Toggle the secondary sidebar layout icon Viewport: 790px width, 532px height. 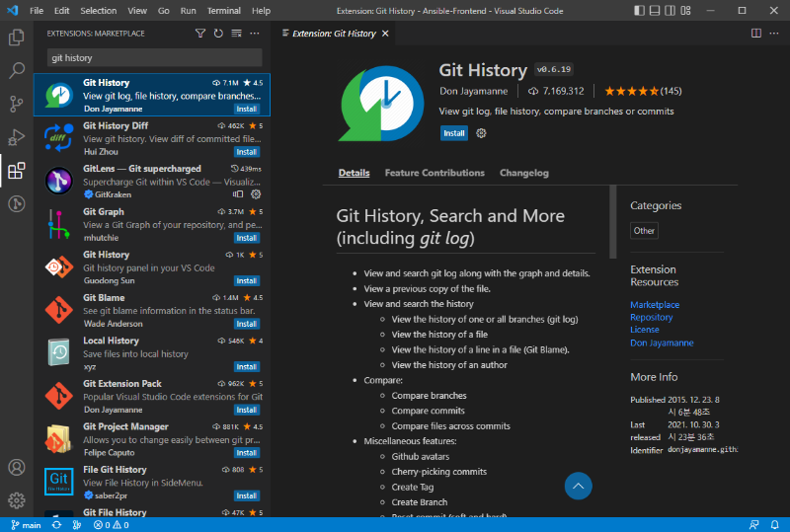pos(671,11)
